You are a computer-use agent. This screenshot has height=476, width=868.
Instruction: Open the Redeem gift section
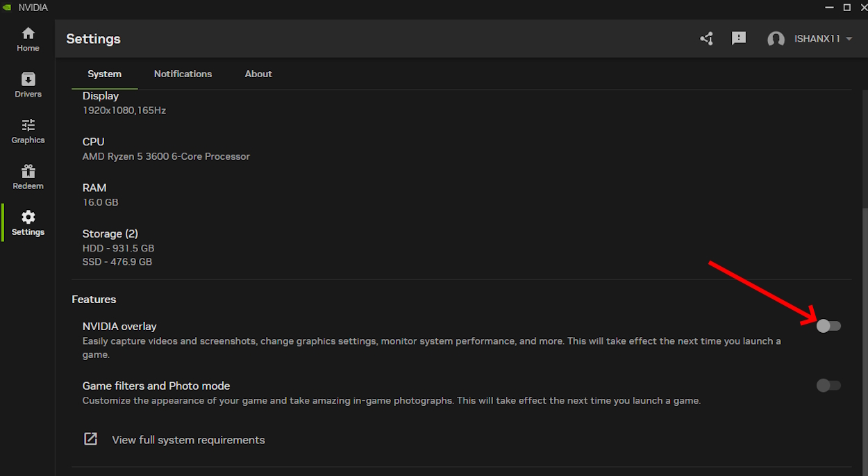[28, 177]
